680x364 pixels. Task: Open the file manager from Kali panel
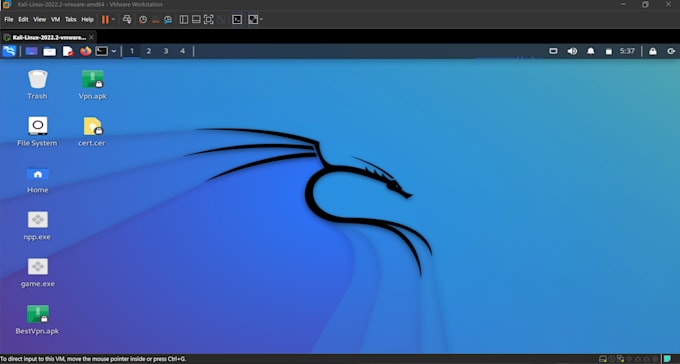pos(49,51)
